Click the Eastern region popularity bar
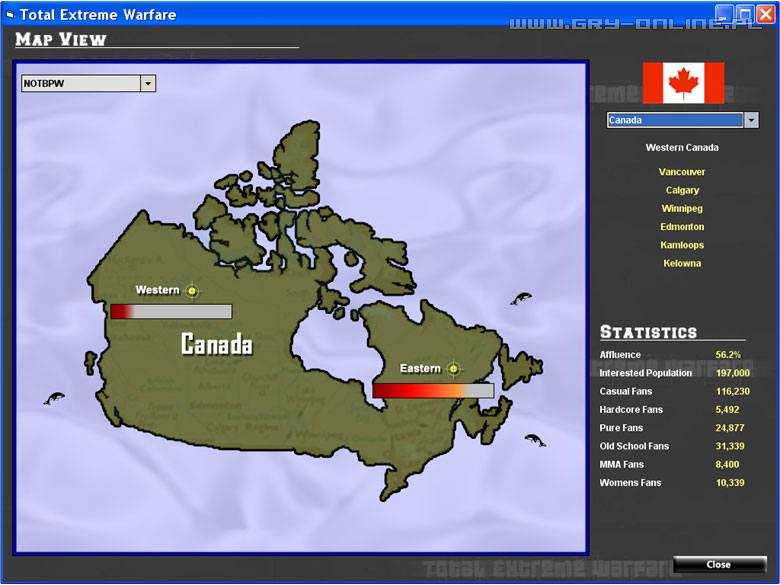This screenshot has height=585, width=780. tap(433, 390)
